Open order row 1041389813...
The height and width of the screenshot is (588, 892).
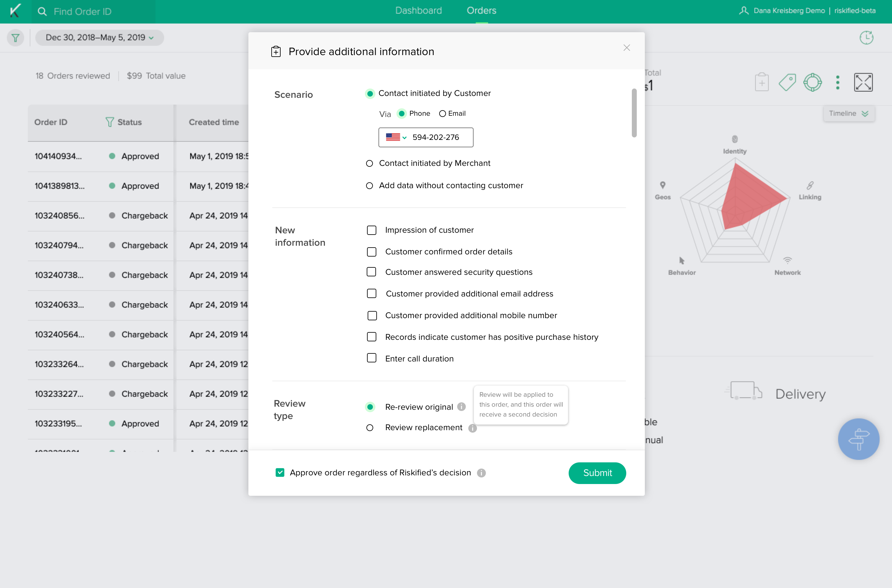138,186
